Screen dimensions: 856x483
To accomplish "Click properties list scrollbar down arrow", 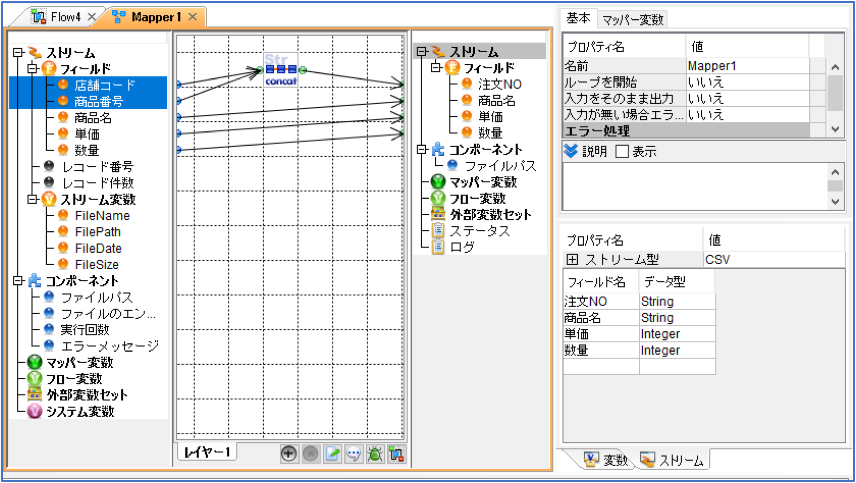I will 835,129.
